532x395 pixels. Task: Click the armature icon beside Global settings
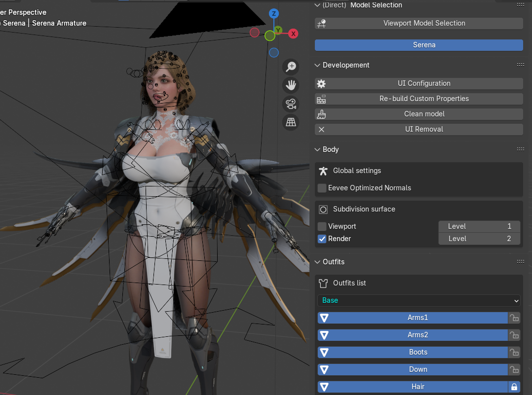(x=323, y=171)
